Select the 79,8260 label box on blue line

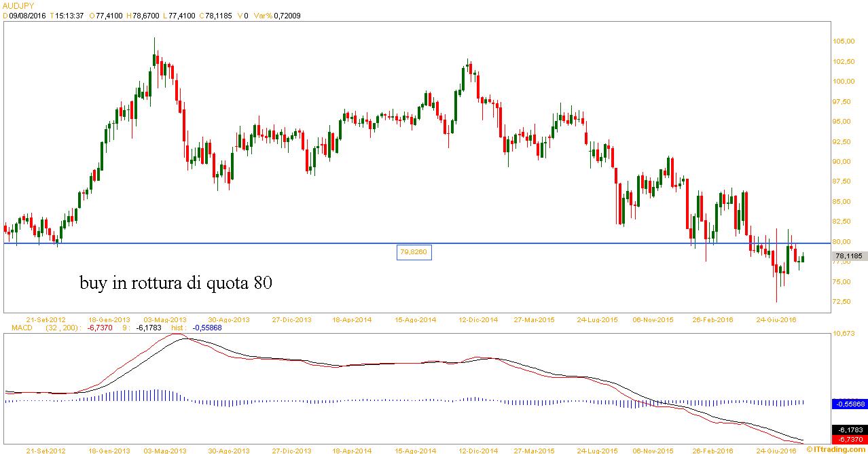414,252
